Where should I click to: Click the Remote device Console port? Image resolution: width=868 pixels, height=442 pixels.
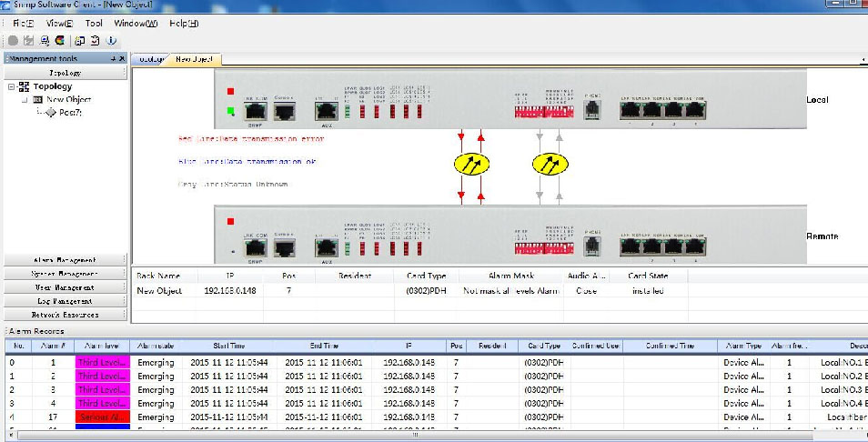coord(284,248)
